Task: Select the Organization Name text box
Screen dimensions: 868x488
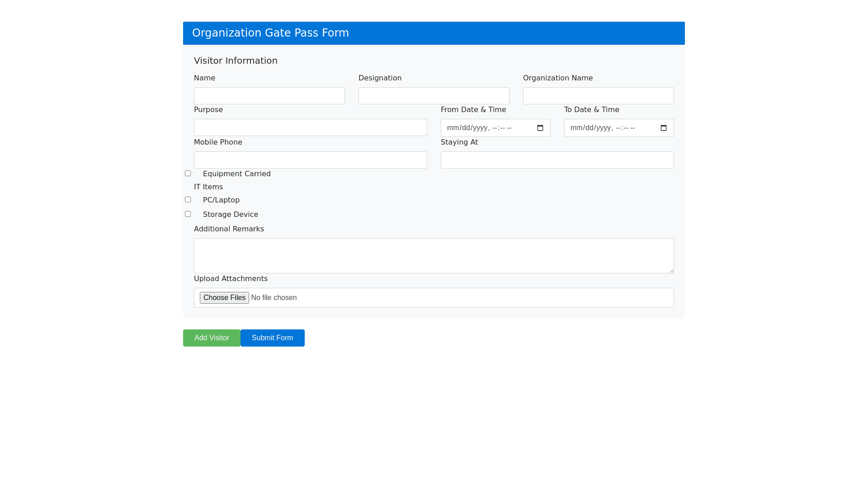Action: pyautogui.click(x=598, y=96)
